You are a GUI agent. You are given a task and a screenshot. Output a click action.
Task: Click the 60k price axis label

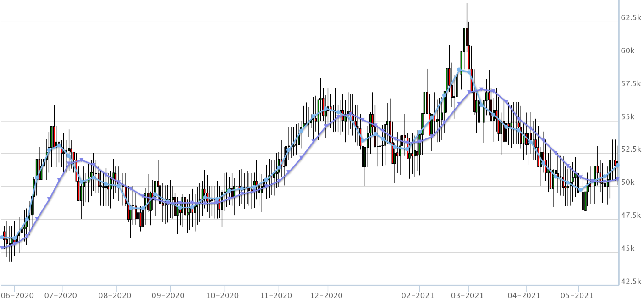pyautogui.click(x=627, y=50)
